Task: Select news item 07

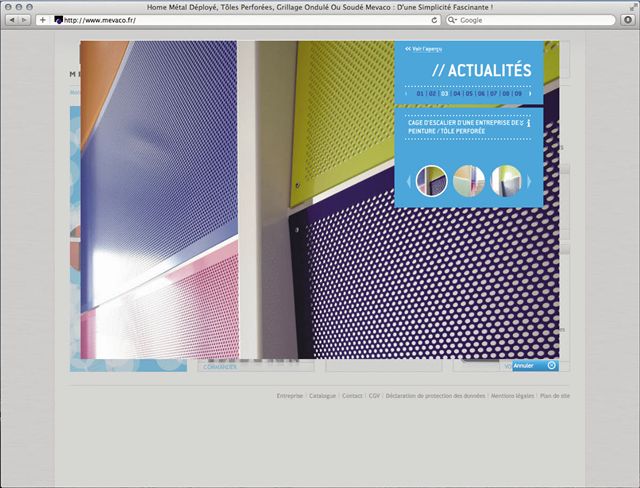Action: (x=493, y=93)
